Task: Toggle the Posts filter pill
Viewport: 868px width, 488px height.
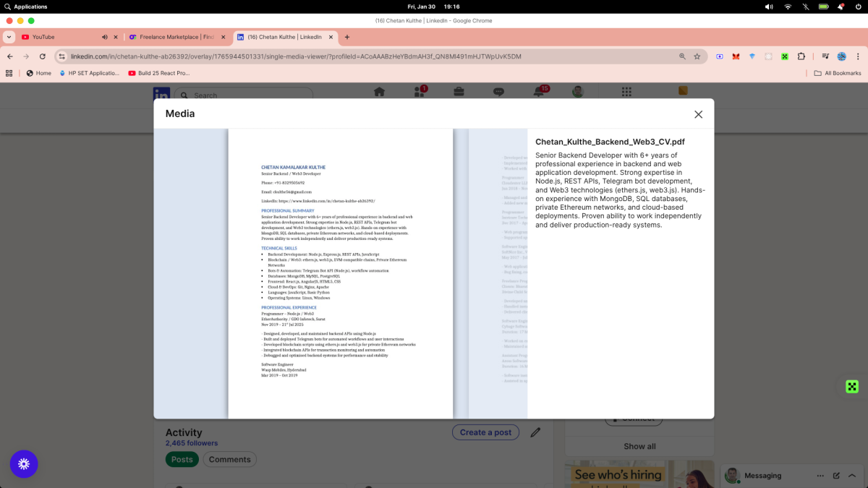Action: [182, 459]
